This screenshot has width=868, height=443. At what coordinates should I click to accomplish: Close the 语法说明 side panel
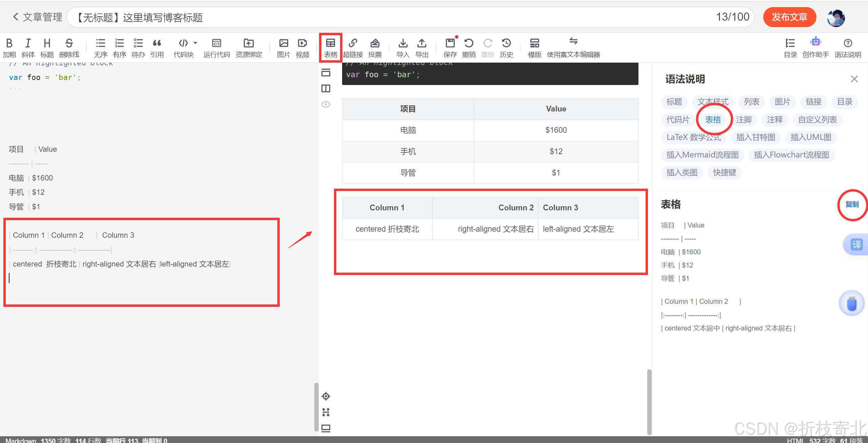tap(854, 79)
